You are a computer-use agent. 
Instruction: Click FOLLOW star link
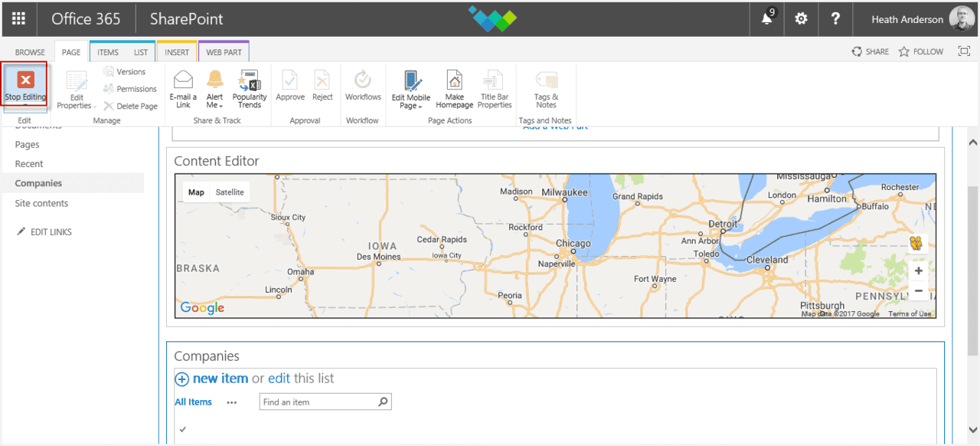921,51
